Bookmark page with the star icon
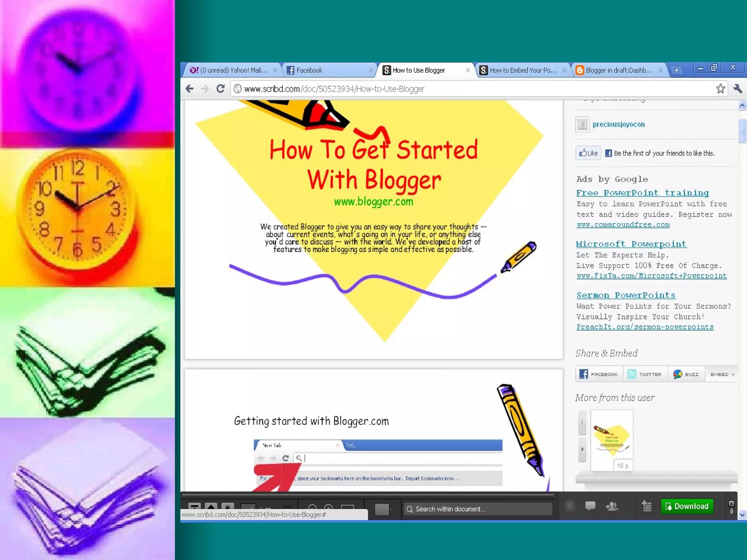 720,89
